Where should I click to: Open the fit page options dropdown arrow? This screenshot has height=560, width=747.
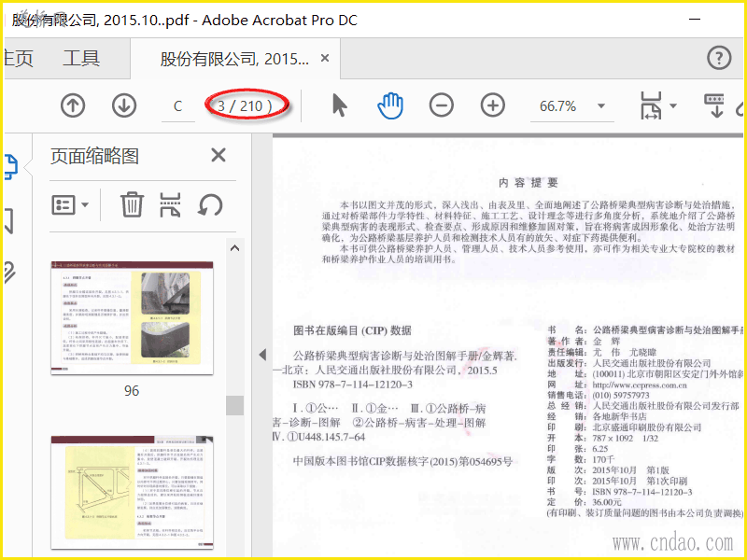click(673, 105)
